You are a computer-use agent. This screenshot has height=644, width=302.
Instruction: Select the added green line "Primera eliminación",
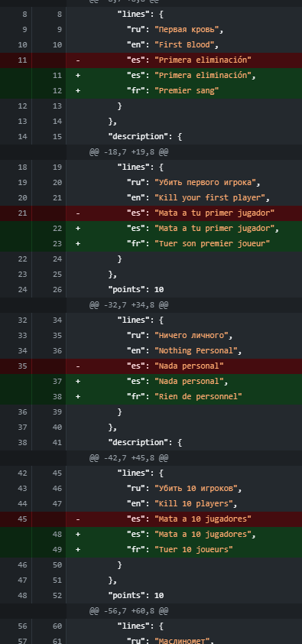(x=151, y=76)
